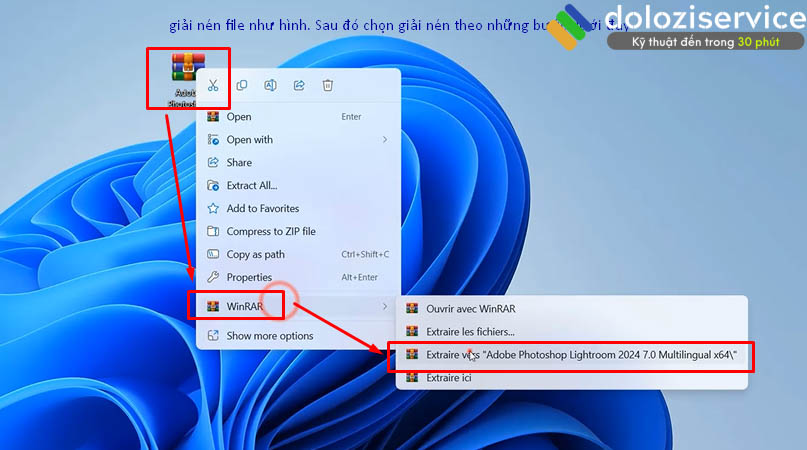Click Show more options
Image resolution: width=807 pixels, height=450 pixels.
coord(299,336)
